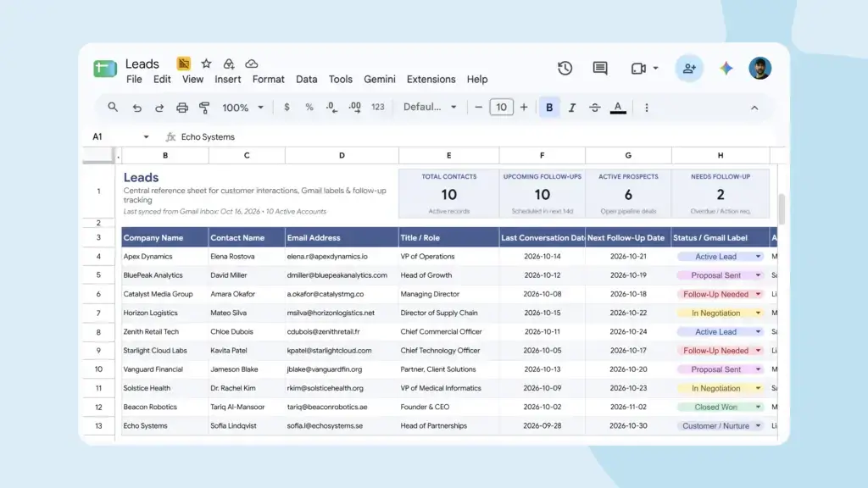Redo the last action
This screenshot has width=868, height=488.
tap(159, 108)
